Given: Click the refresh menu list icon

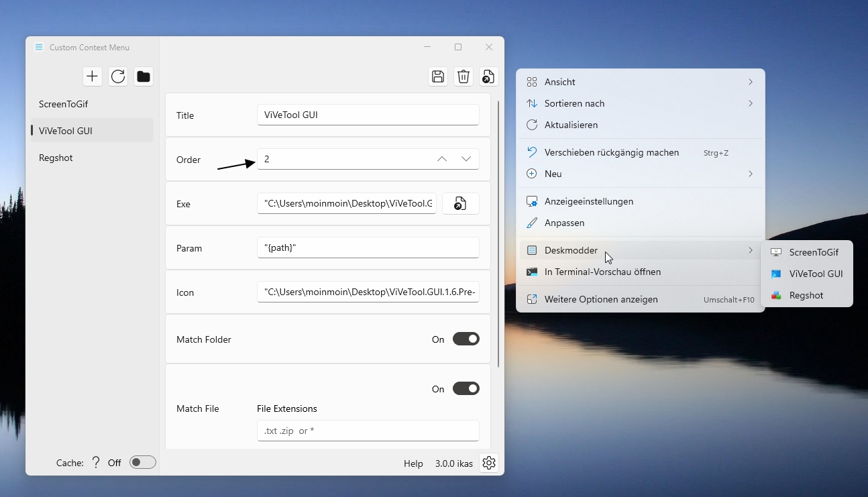Looking at the screenshot, I should [x=118, y=76].
